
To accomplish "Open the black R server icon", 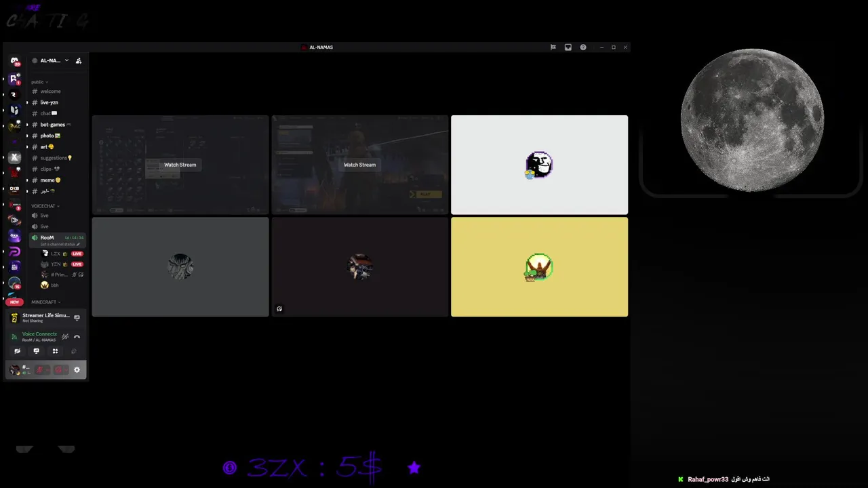I will click(x=14, y=94).
